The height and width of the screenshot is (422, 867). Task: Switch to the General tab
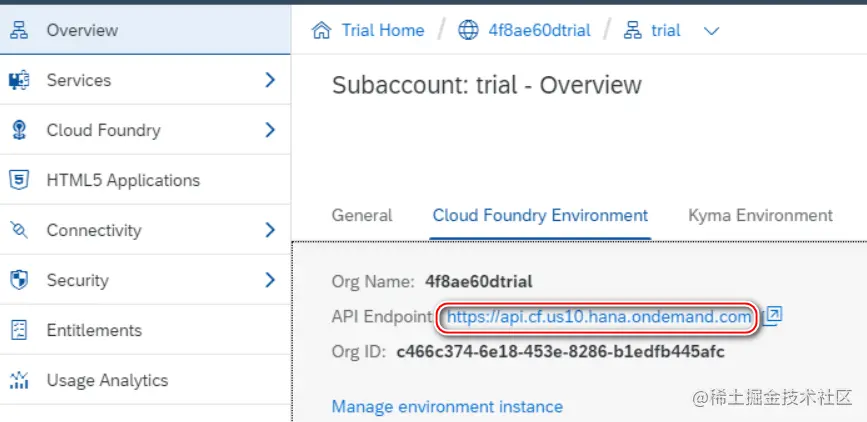point(362,215)
